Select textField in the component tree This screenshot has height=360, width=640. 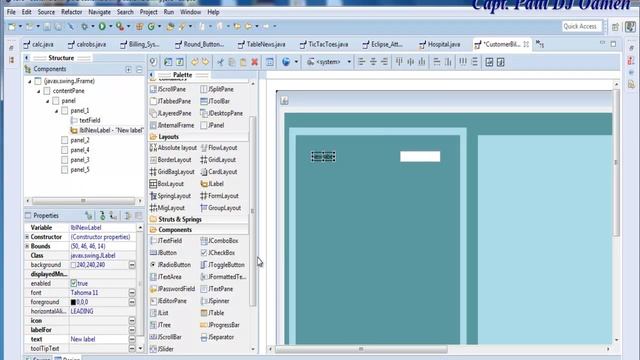tap(86, 120)
